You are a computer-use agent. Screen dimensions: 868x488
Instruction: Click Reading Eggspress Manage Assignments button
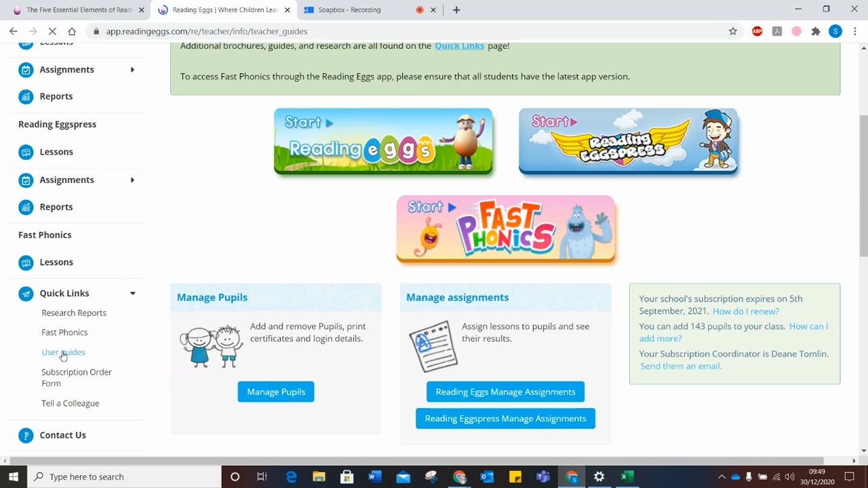click(x=505, y=418)
